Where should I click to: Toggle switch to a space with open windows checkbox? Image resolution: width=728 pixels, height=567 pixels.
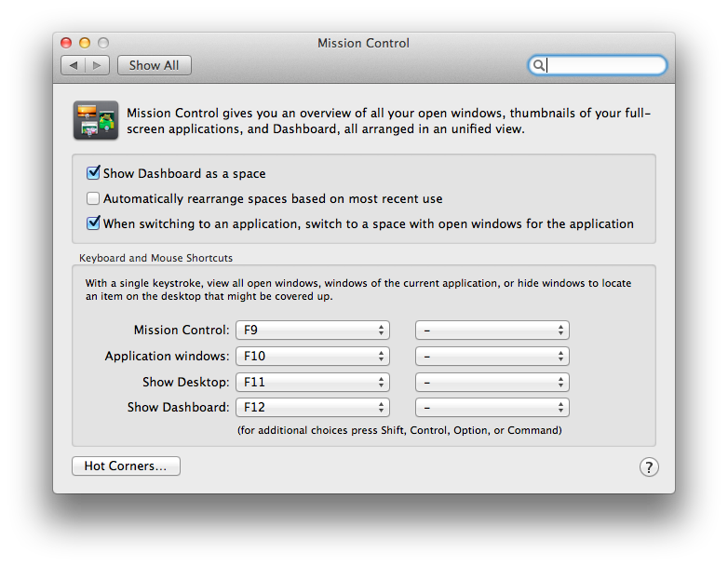pyautogui.click(x=93, y=223)
